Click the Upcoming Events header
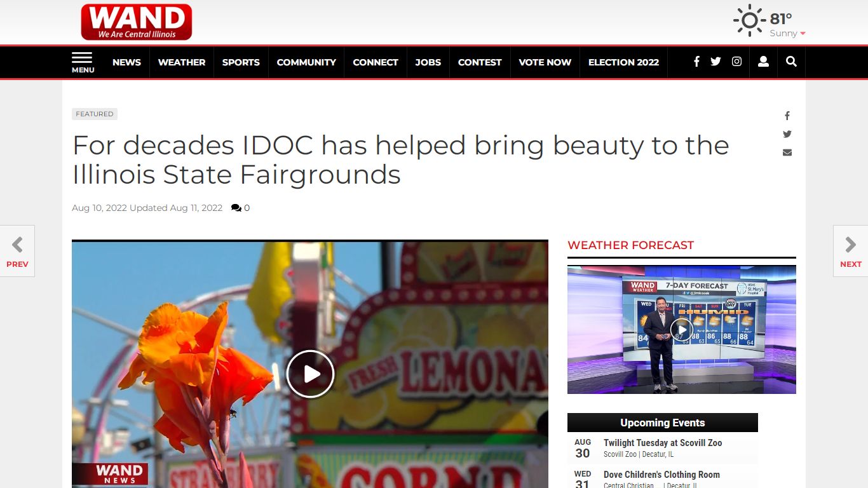 [x=663, y=423]
